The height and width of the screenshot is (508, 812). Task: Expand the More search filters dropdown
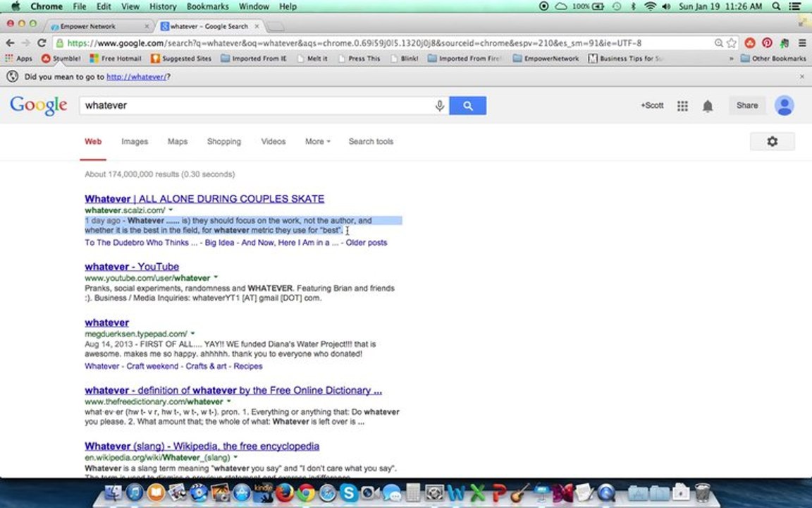click(317, 142)
